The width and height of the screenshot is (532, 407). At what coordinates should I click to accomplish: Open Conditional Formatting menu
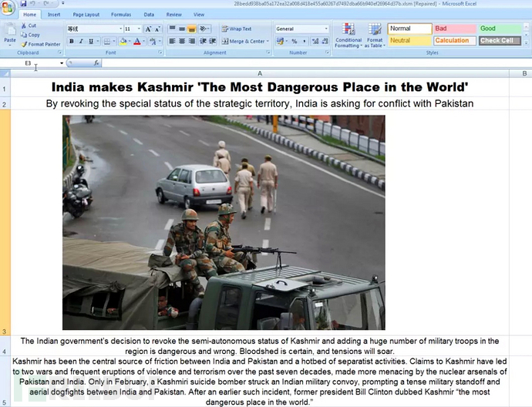click(x=348, y=35)
